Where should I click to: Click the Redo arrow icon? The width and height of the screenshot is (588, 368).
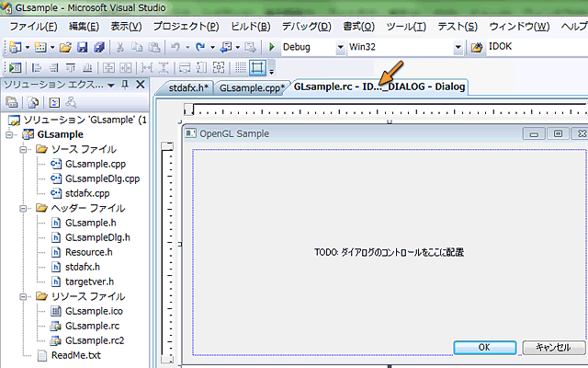click(x=200, y=47)
